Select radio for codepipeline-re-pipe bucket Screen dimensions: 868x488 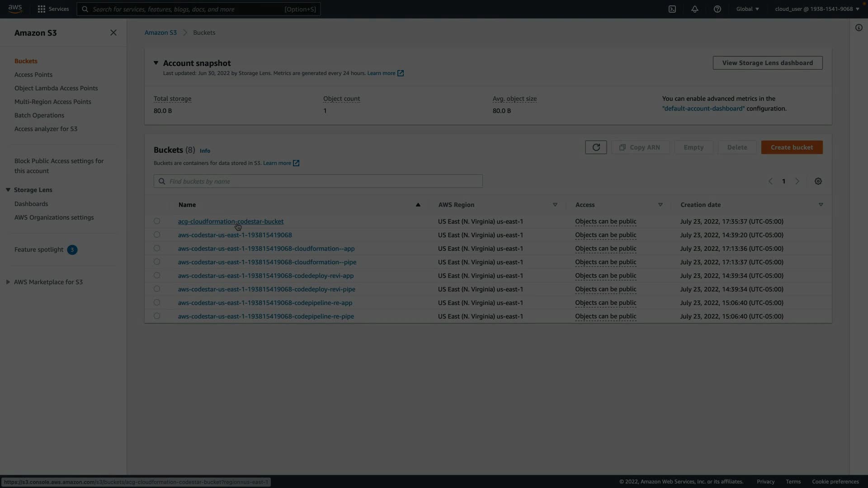point(157,316)
